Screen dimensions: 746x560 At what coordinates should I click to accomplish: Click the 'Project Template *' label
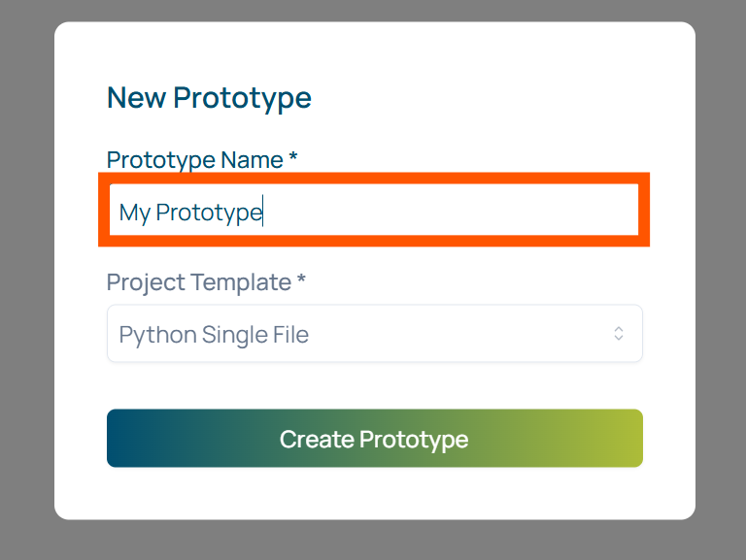pyautogui.click(x=199, y=282)
